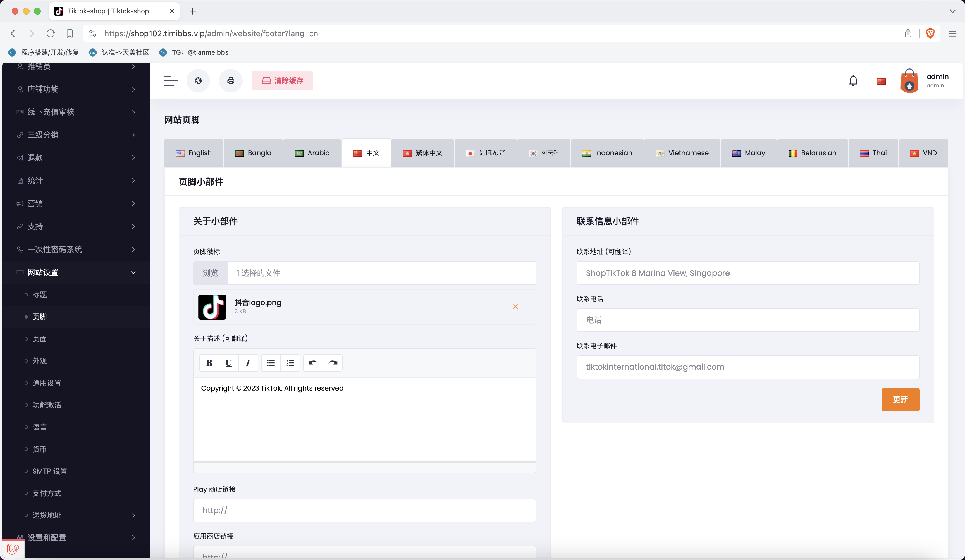Click the unordered list icon

point(271,363)
